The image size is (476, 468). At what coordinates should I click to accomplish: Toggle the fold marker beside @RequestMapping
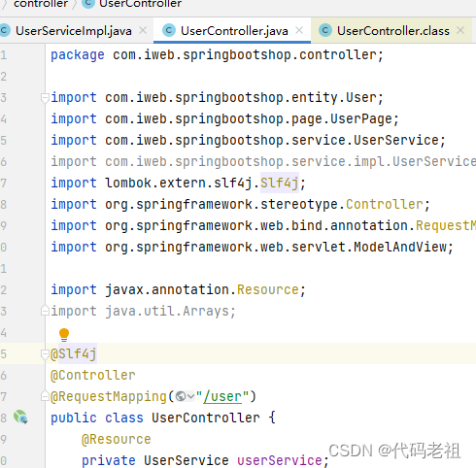45,396
